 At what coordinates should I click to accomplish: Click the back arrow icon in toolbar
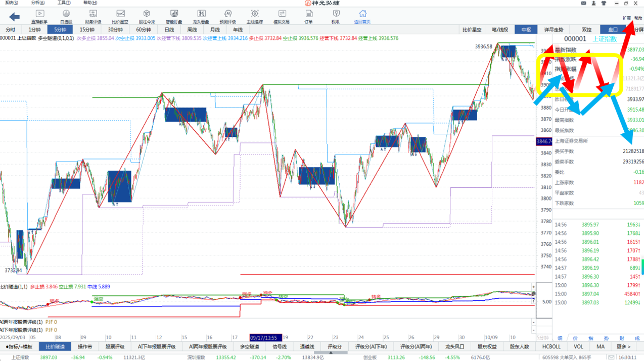point(15,17)
